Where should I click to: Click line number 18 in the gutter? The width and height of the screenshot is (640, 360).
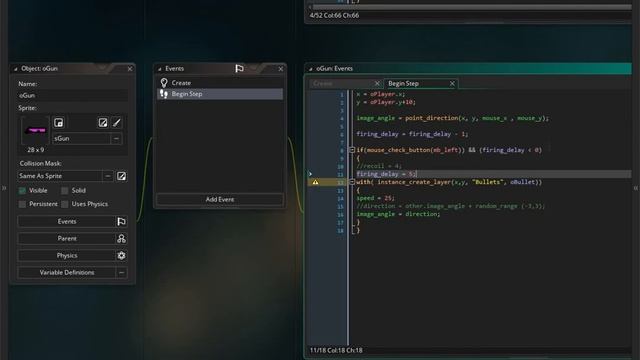[x=340, y=231]
